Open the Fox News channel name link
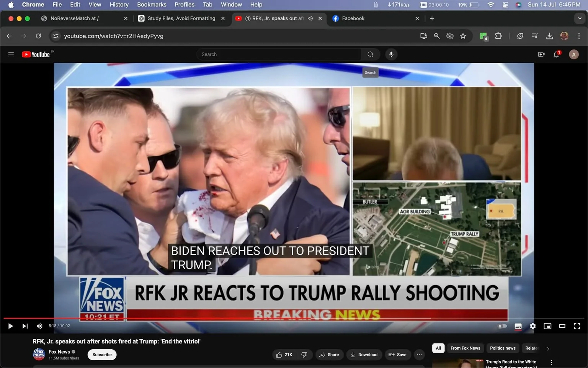 [59, 352]
